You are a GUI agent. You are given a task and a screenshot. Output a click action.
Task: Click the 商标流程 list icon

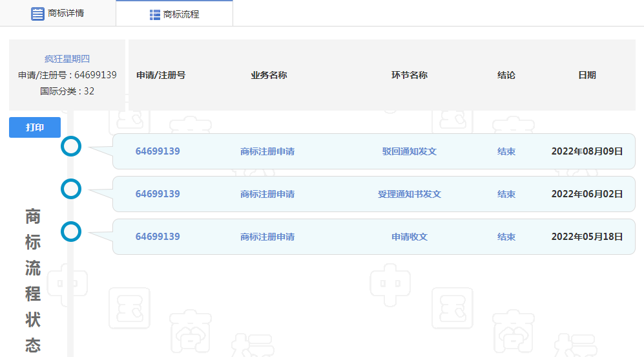coord(155,15)
